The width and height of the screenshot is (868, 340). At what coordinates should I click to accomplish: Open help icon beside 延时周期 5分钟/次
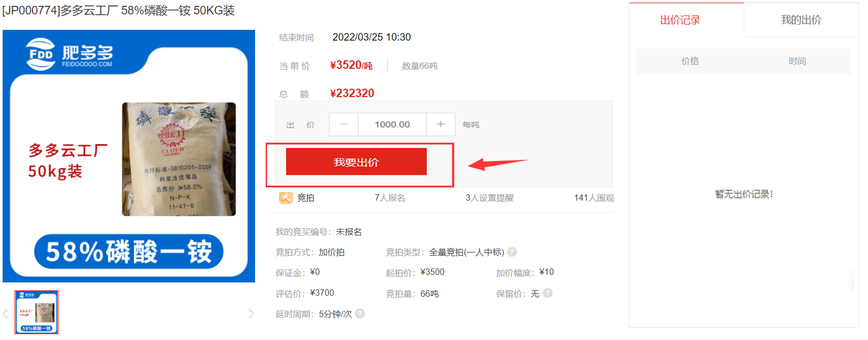point(360,314)
